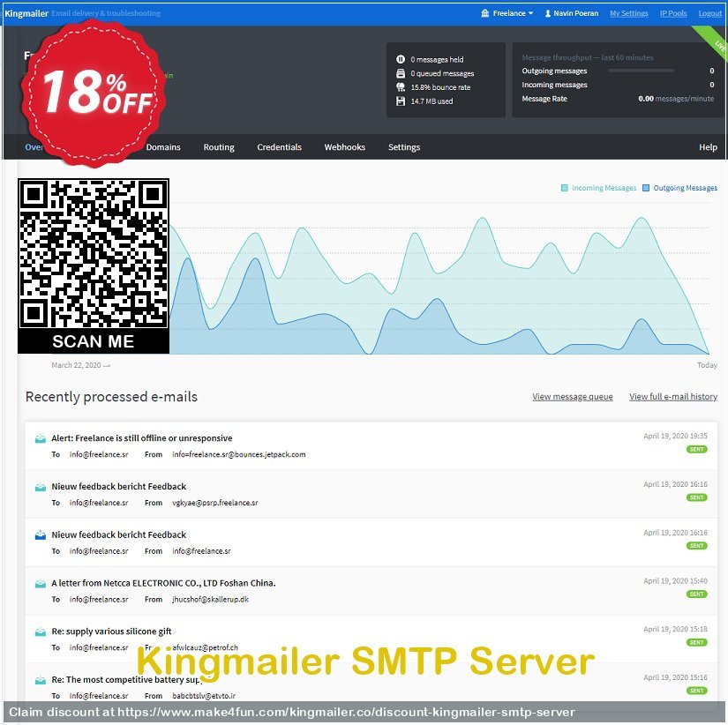This screenshot has width=728, height=725.
Task: Click SENT badge for April 19 15:40 email
Action: [696, 594]
